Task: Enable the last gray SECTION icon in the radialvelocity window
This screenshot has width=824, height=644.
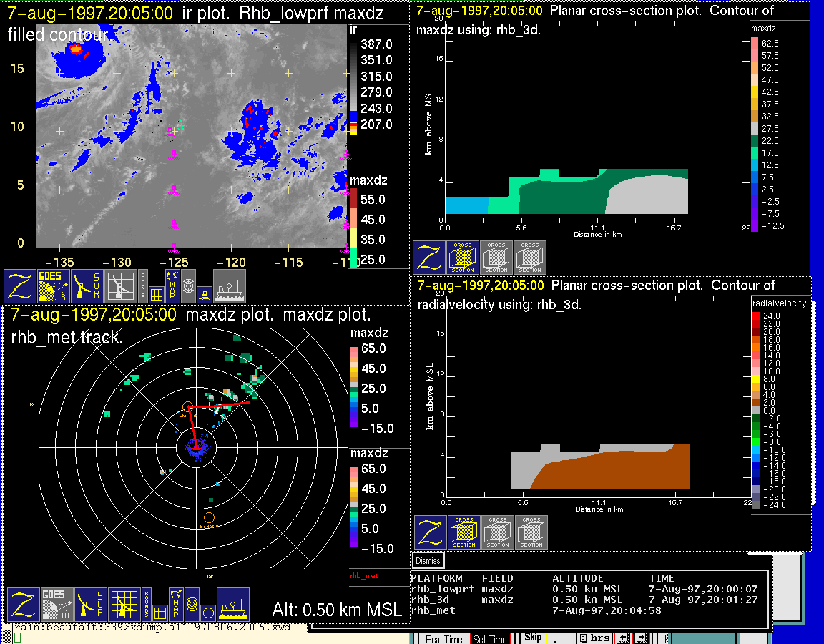Action: click(531, 532)
